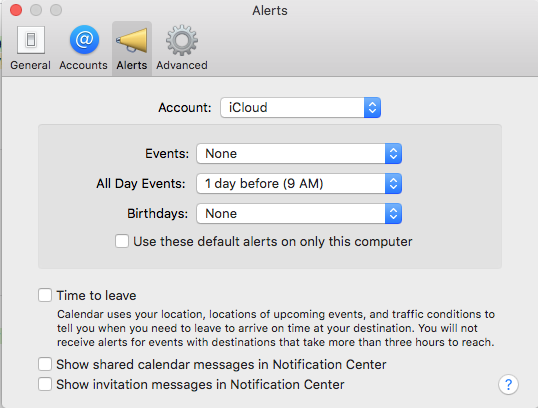Click the All Day Events label

tap(141, 184)
